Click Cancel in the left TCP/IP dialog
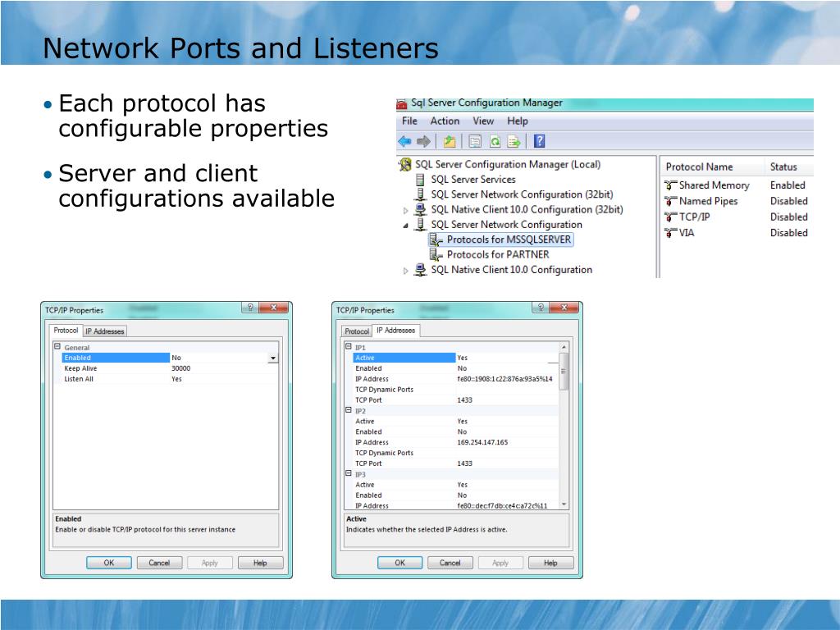The image size is (840, 630). (159, 563)
